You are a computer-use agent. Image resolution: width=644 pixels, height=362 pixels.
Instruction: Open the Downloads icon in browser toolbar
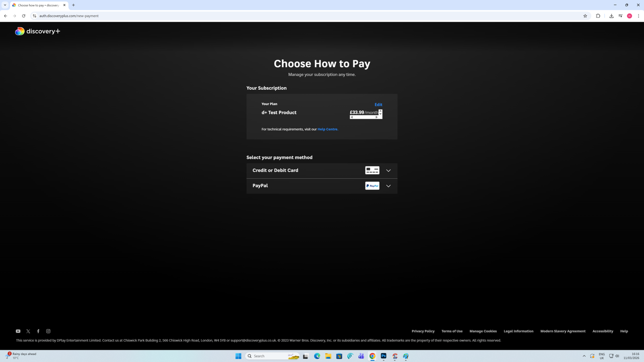pos(611,16)
